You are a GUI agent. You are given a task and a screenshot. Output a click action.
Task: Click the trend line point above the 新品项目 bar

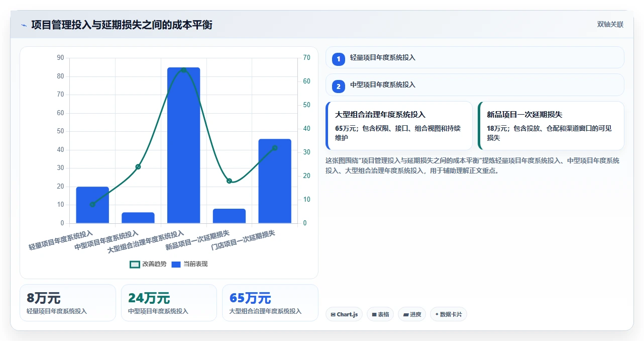tap(229, 181)
